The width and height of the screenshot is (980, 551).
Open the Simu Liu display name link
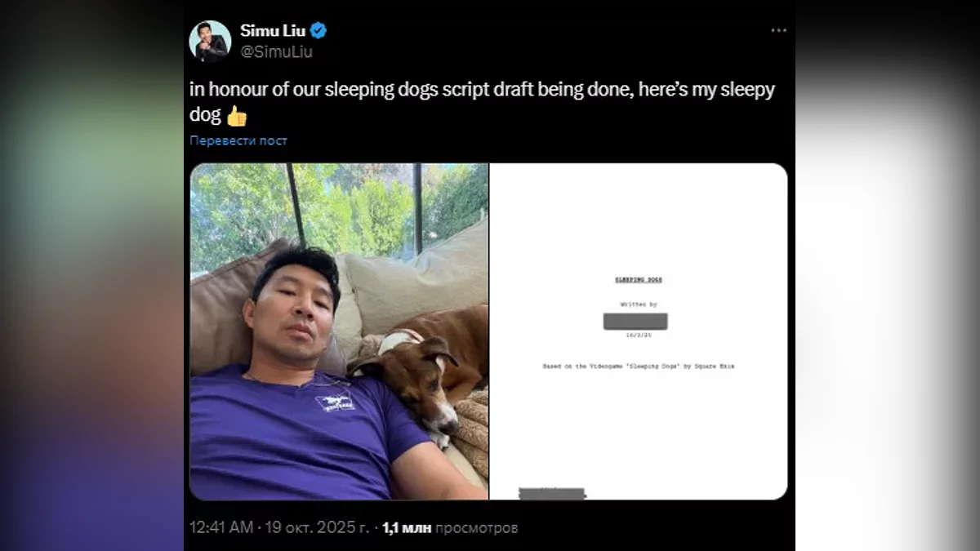click(273, 31)
